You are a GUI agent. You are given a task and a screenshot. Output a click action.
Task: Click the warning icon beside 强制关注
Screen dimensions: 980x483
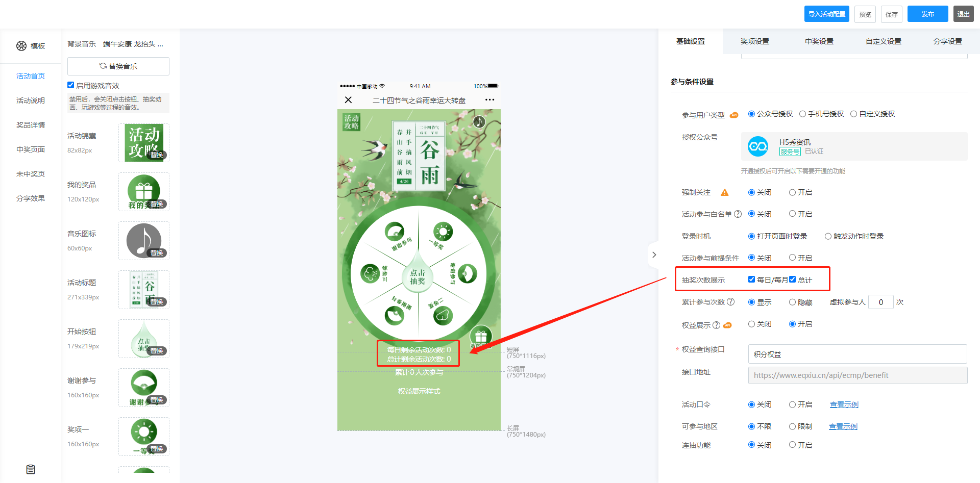(725, 192)
